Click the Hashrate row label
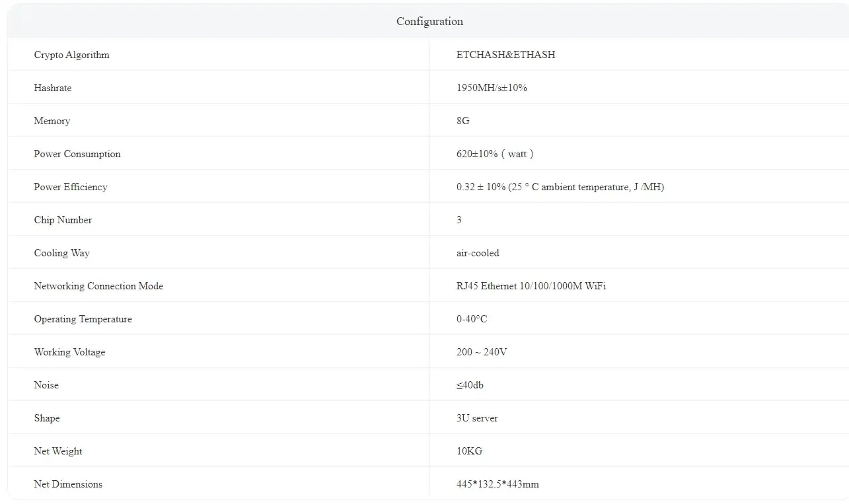 [53, 88]
